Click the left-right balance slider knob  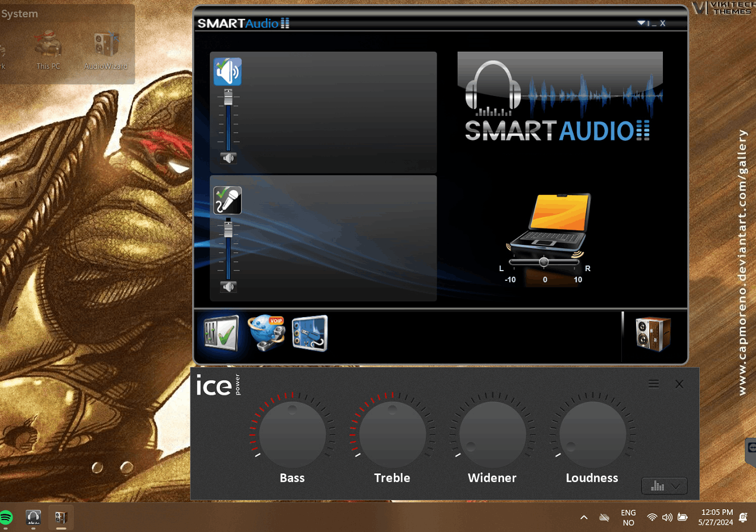pyautogui.click(x=544, y=262)
